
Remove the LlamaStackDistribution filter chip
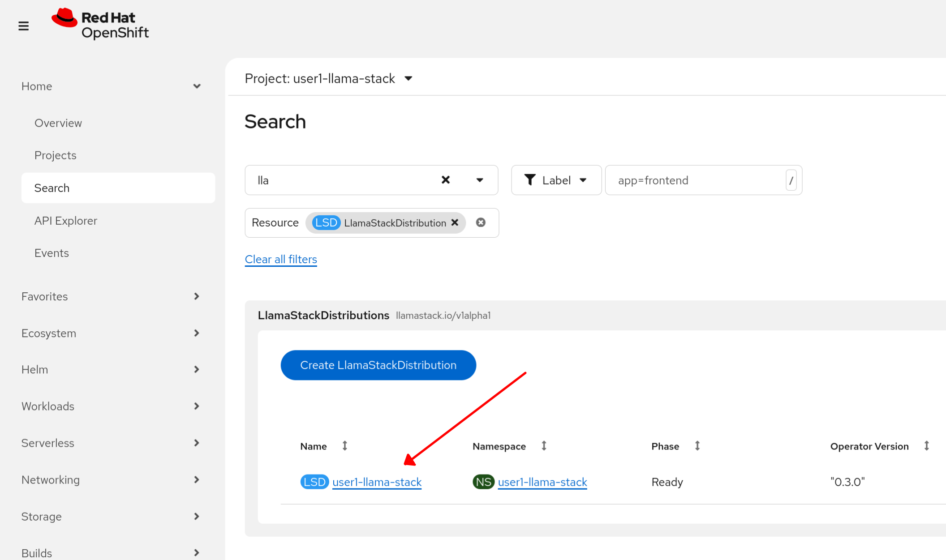[x=455, y=222]
